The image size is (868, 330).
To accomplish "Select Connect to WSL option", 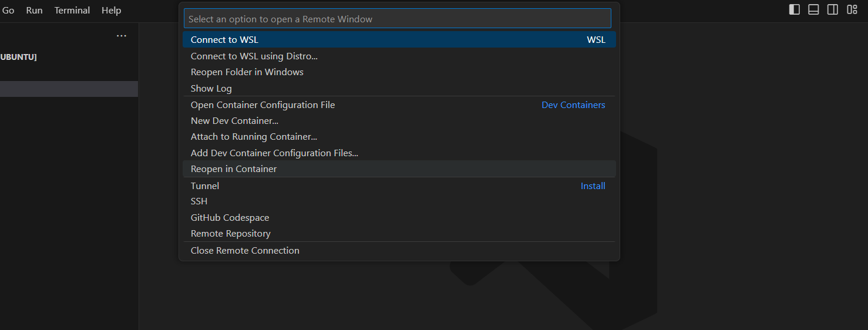I will coord(399,40).
